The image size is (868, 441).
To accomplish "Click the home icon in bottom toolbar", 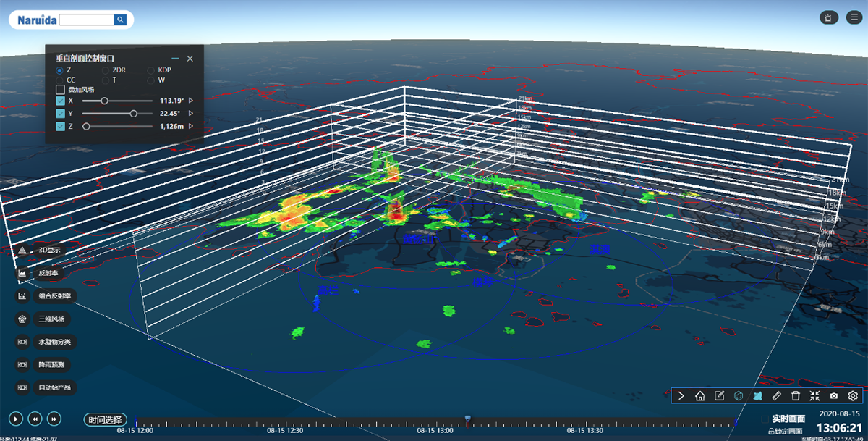I will pos(700,396).
